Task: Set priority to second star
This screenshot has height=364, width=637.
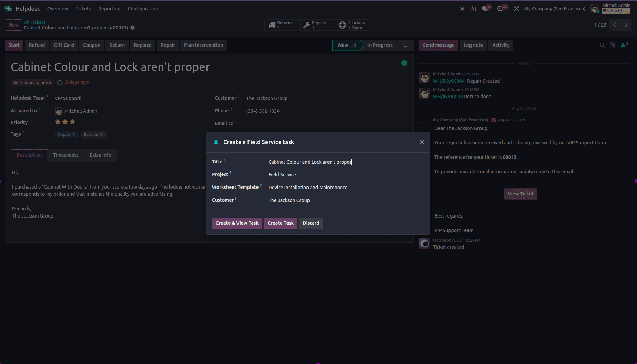Action: pyautogui.click(x=65, y=122)
